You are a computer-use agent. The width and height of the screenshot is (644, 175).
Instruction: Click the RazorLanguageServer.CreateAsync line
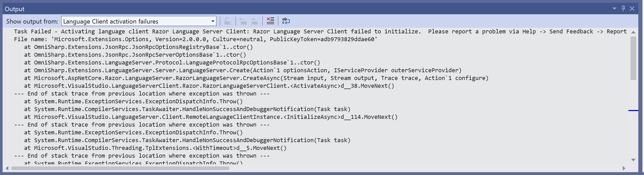pyautogui.click(x=256, y=78)
